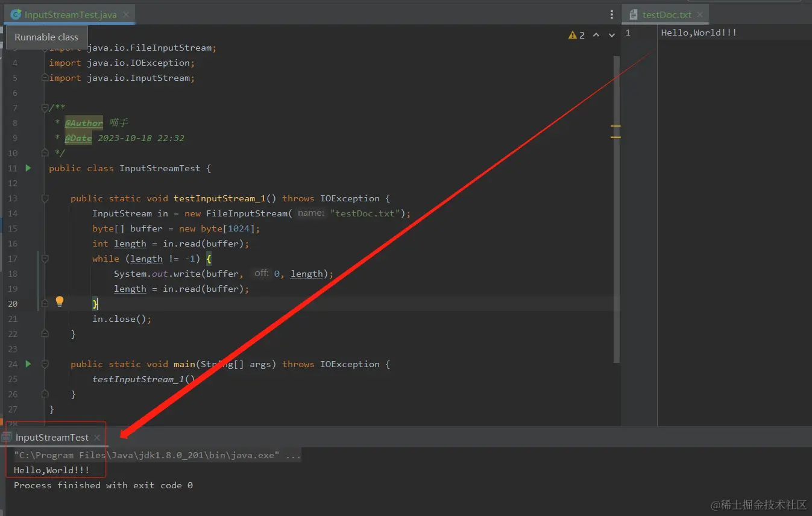Viewport: 812px width, 516px height.
Task: Click the @Date Javadoc tag
Action: 78,138
